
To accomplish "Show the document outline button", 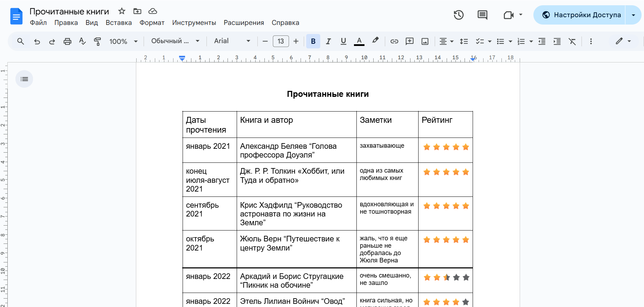I will 24,79.
